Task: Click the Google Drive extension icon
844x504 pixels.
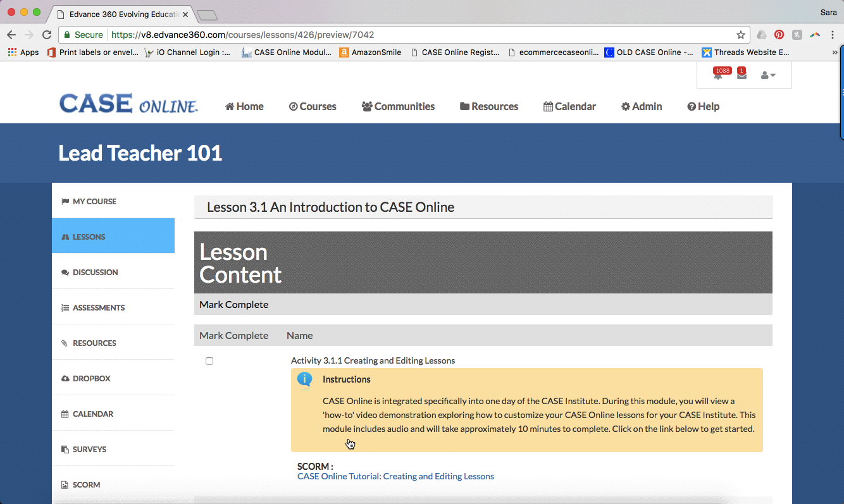Action: tap(762, 35)
